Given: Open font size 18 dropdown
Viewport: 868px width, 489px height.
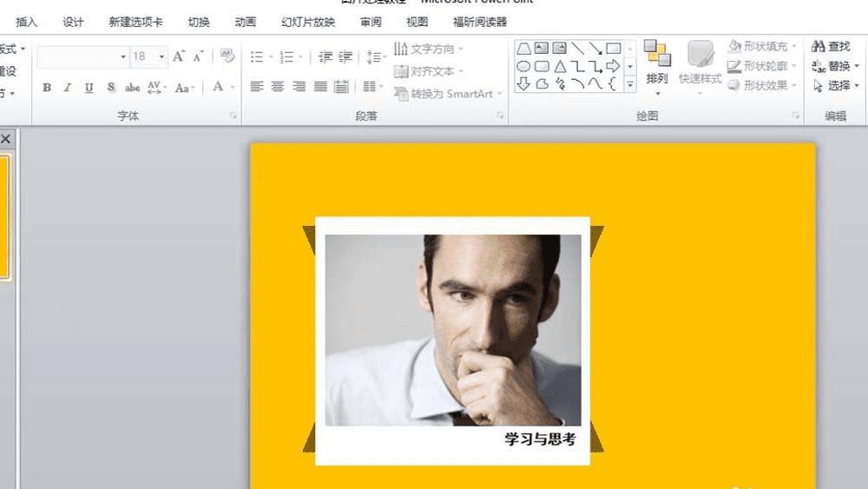Looking at the screenshot, I should [x=161, y=56].
